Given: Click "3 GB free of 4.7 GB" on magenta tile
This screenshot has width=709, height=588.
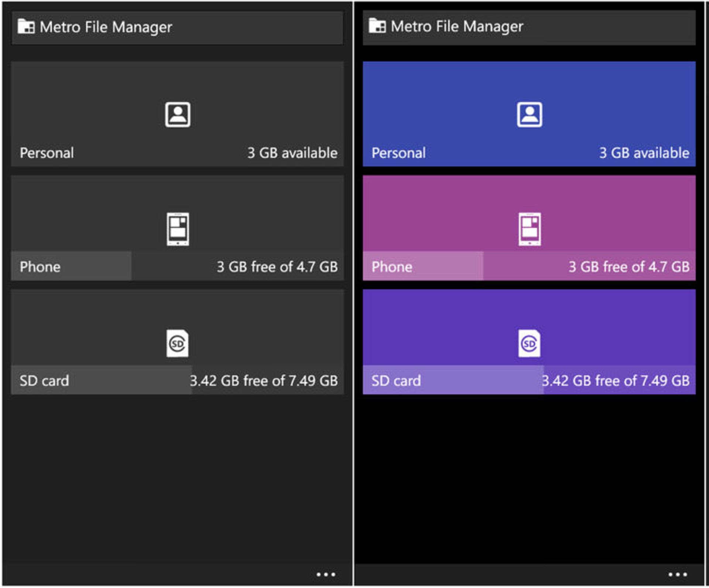Looking at the screenshot, I should tap(629, 267).
